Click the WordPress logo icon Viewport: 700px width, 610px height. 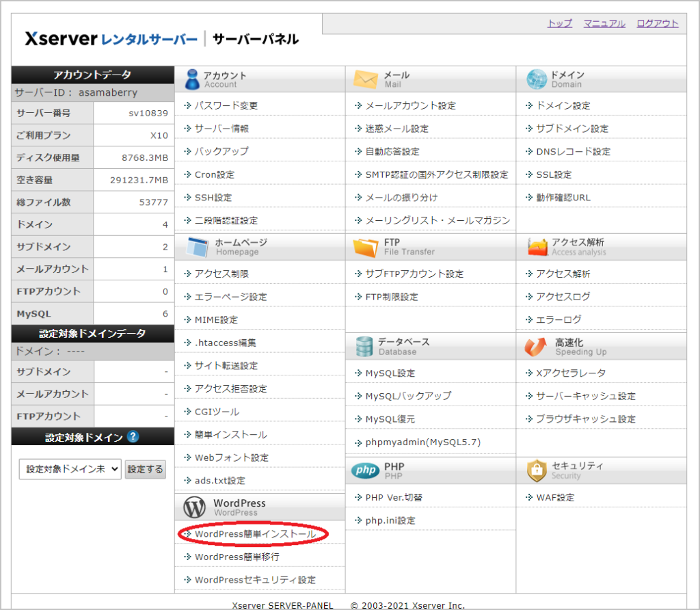pyautogui.click(x=195, y=507)
